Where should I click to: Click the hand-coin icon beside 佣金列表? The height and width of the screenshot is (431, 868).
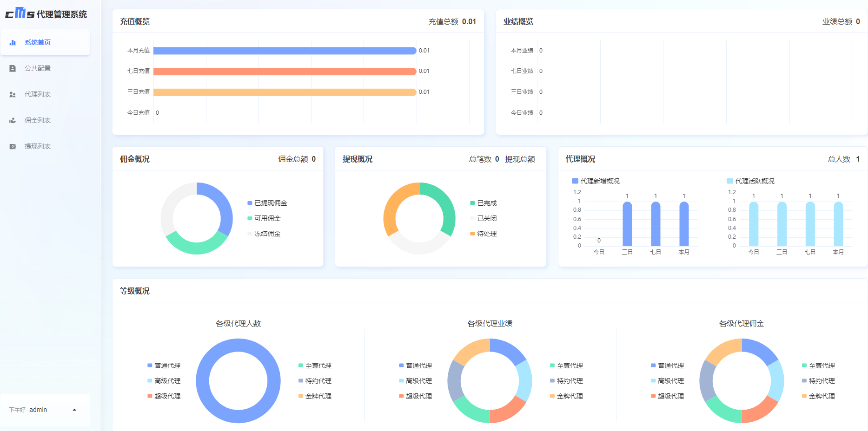[x=13, y=121]
